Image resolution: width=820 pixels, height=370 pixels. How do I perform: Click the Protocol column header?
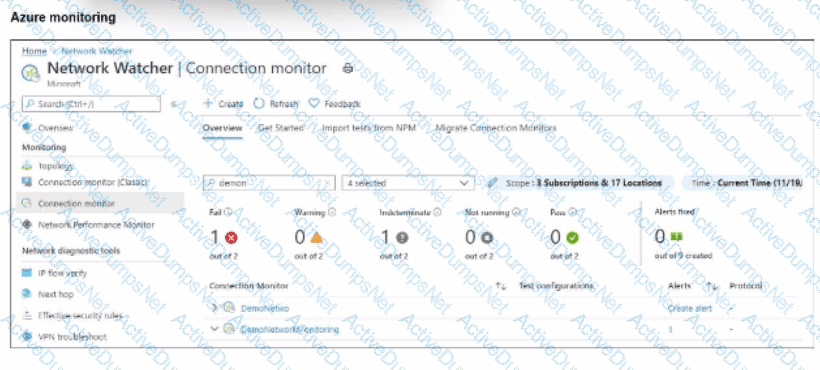(x=746, y=286)
